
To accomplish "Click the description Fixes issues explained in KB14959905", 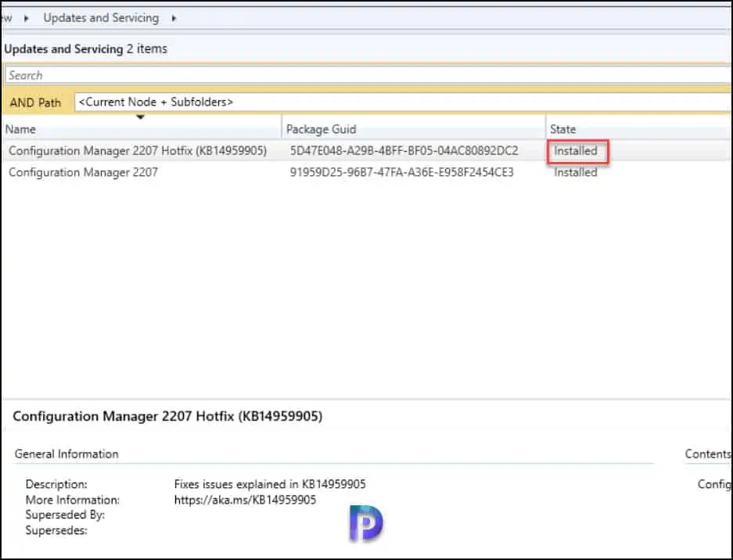I will [x=270, y=484].
